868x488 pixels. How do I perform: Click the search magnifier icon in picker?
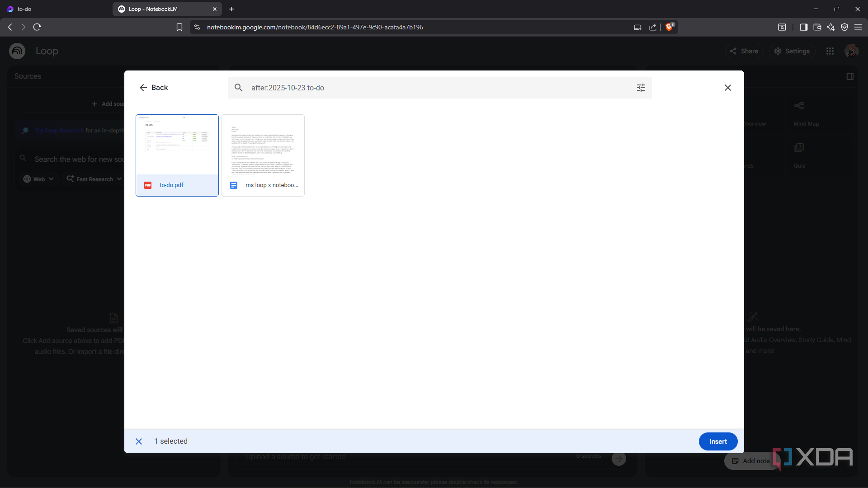tap(239, 88)
